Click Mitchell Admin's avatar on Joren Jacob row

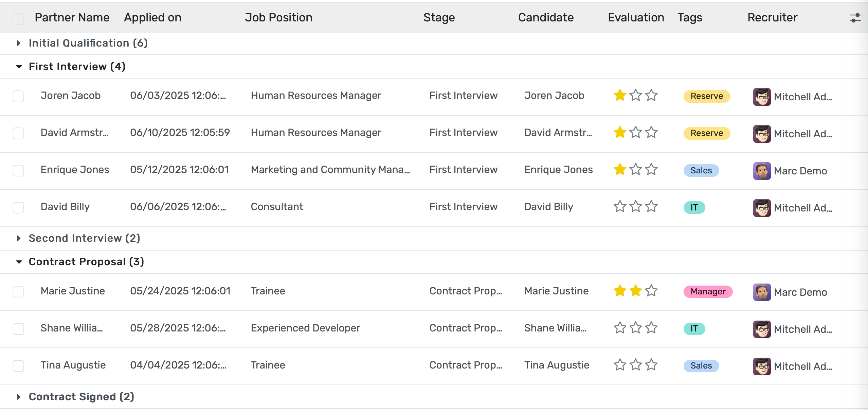762,96
